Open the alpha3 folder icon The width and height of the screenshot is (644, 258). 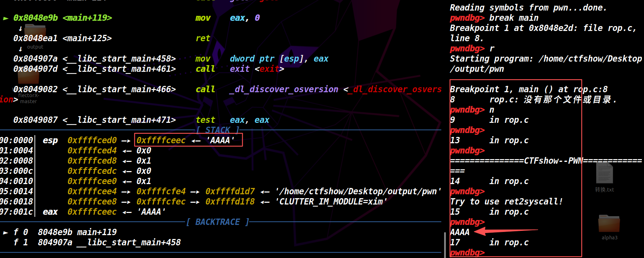609,224
